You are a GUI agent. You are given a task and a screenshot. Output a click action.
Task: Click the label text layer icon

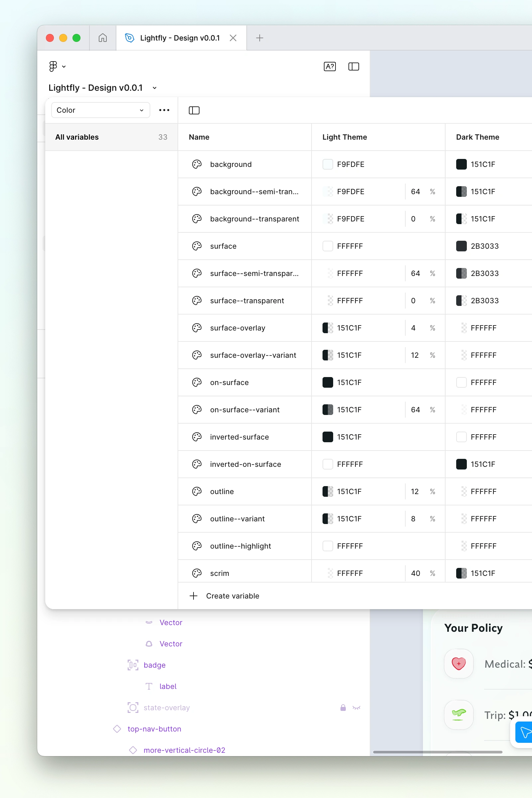[149, 686]
